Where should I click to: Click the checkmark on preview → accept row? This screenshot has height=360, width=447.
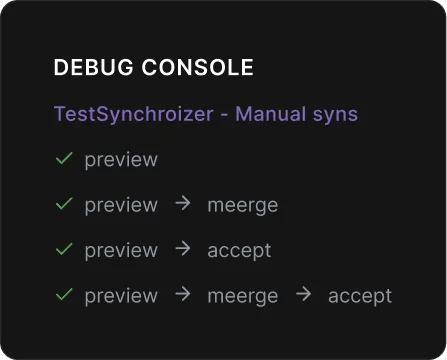(64, 249)
